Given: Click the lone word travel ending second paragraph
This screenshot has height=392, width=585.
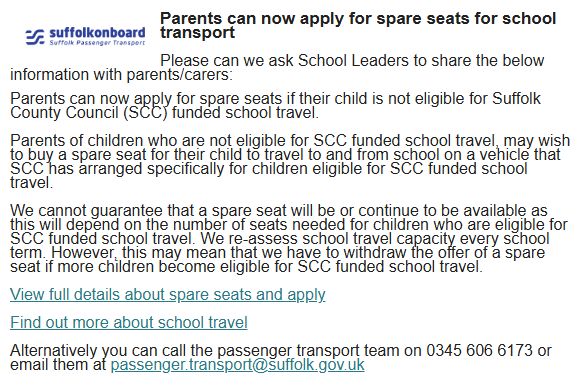Looking at the screenshot, I should (31, 183).
